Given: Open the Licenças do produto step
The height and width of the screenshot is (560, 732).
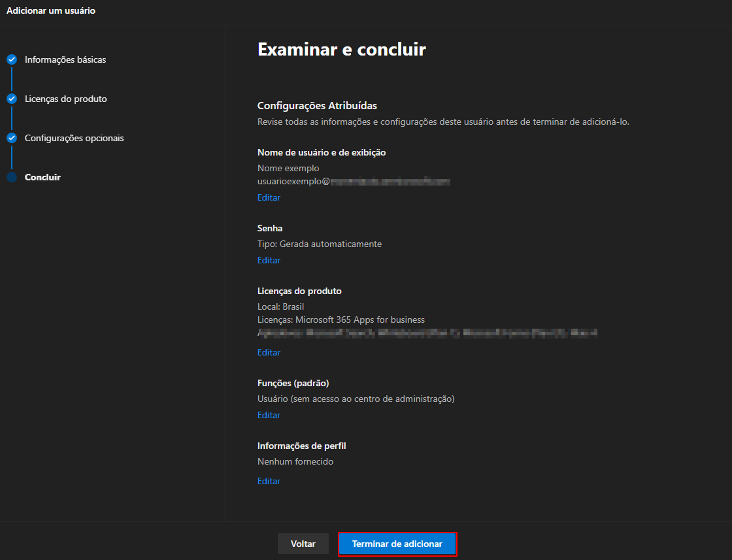Looking at the screenshot, I should [66, 99].
